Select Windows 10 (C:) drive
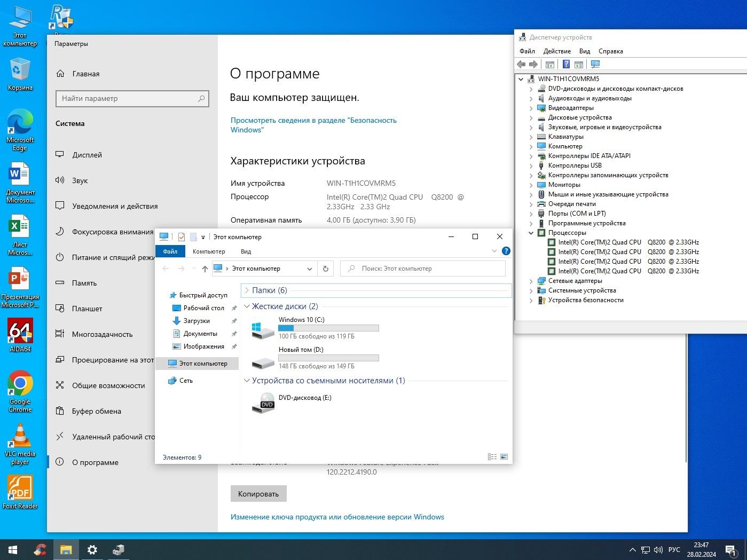Viewport: 747px width, 560px height. [315, 328]
